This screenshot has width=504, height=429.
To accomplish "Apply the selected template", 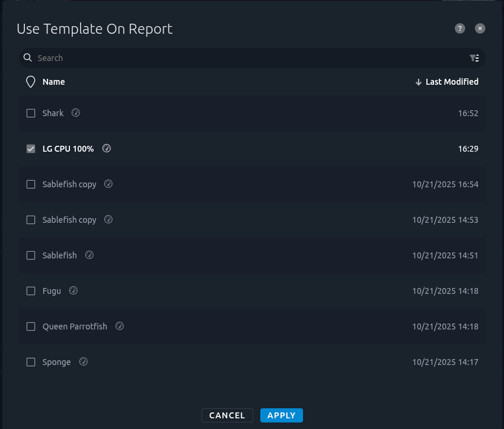I will point(281,415).
